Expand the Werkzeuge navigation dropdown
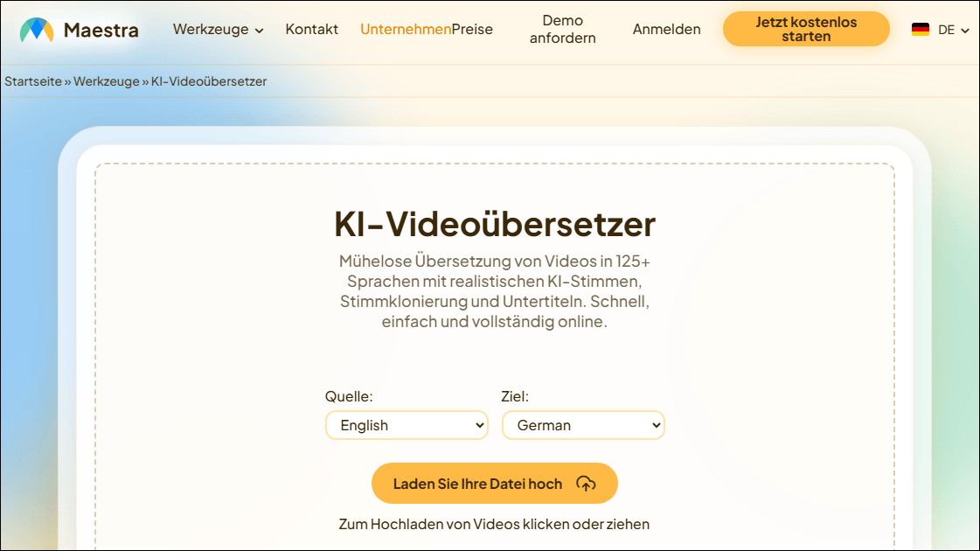The image size is (980, 551). 211,29
